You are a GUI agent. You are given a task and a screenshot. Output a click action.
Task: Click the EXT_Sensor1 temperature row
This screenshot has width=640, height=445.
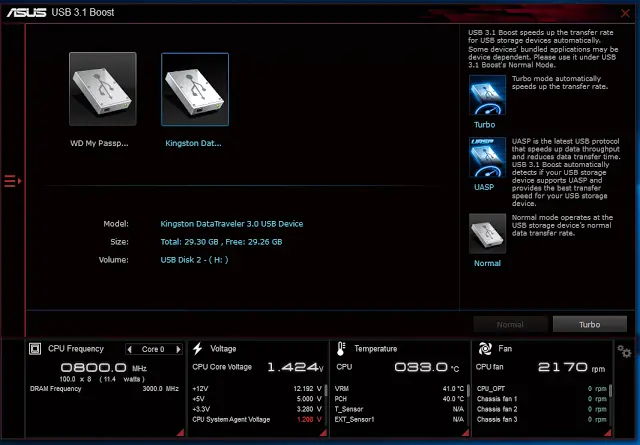pyautogui.click(x=399, y=419)
